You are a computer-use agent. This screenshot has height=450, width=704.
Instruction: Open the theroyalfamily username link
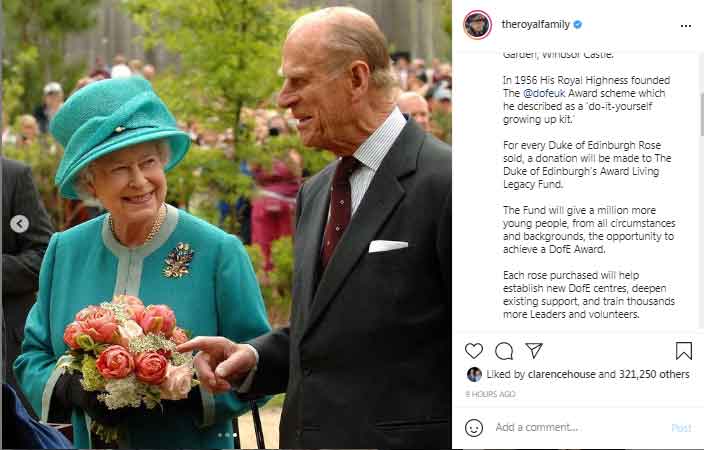pyautogui.click(x=535, y=24)
